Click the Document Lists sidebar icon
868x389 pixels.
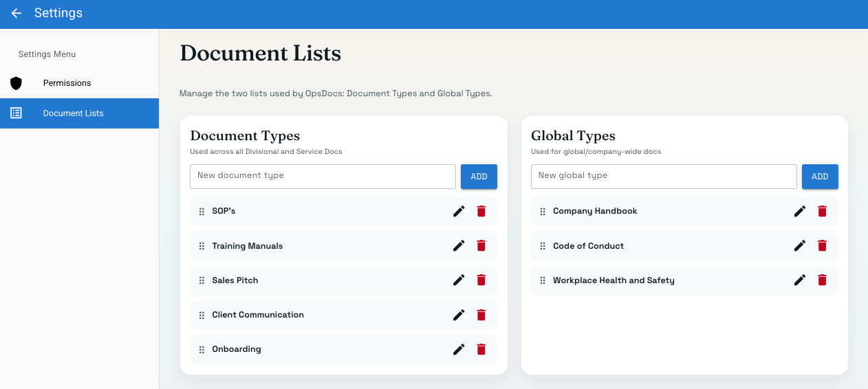(x=16, y=113)
